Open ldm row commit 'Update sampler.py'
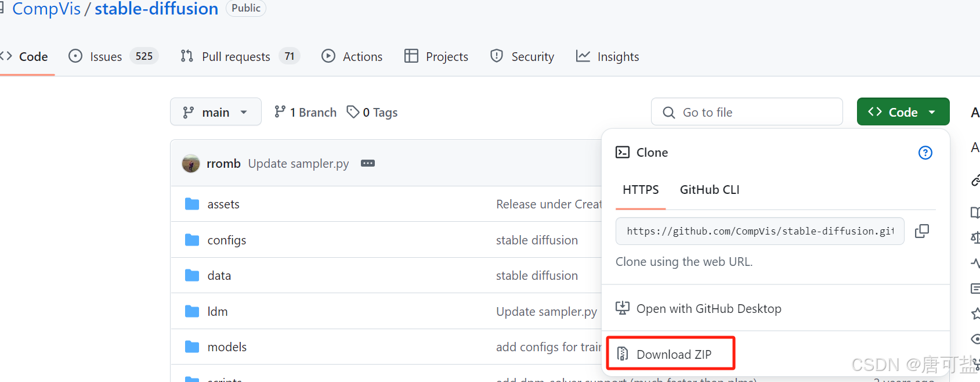Image resolution: width=980 pixels, height=382 pixels. [x=547, y=312]
